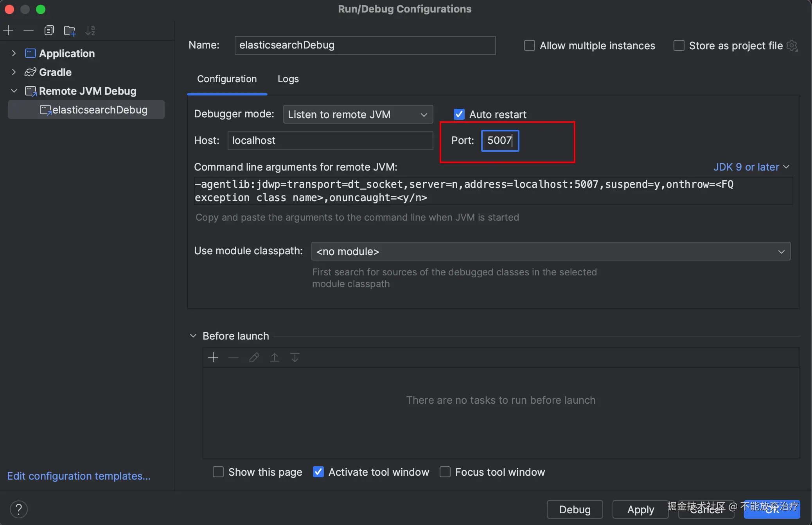
Task: Click into the Host input field
Action: [x=330, y=140]
